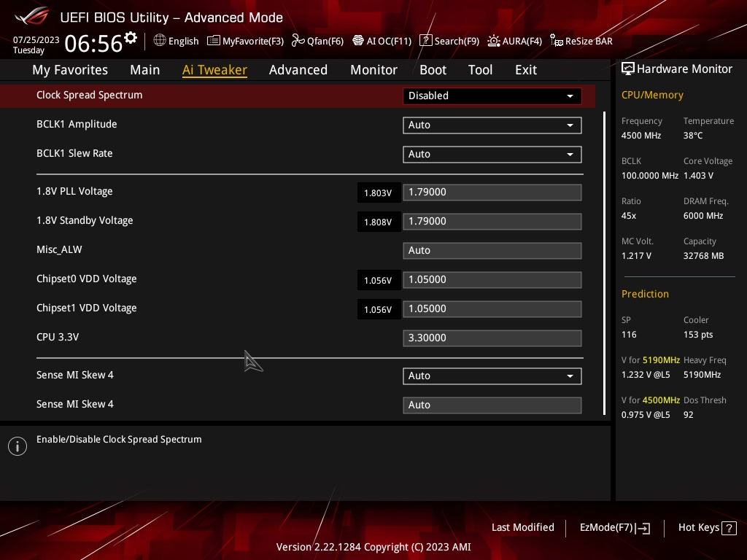
Task: Click the info circle icon
Action: (x=18, y=446)
